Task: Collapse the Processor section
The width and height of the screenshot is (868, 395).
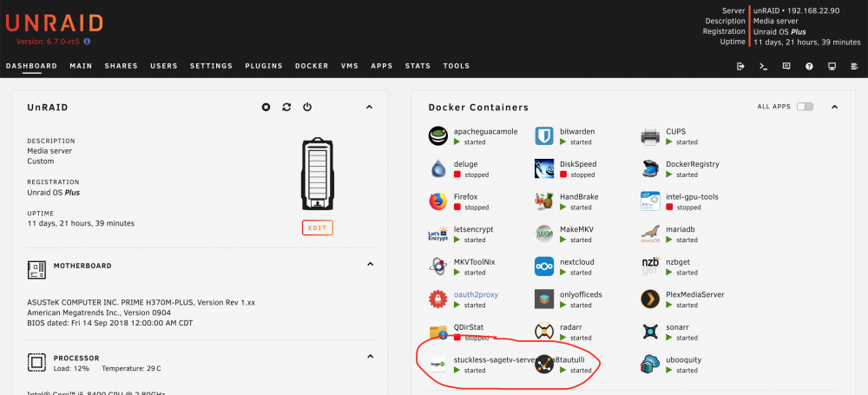Action: [x=371, y=356]
